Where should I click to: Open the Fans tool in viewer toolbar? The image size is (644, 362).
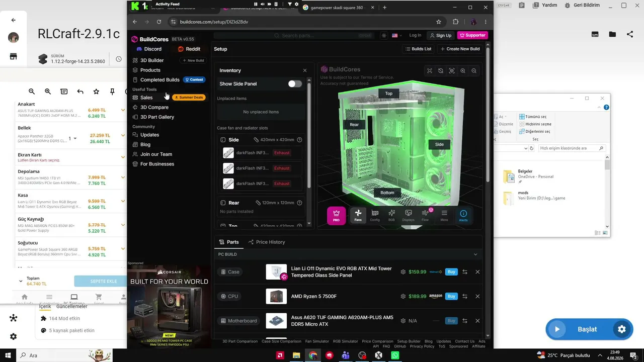click(358, 215)
